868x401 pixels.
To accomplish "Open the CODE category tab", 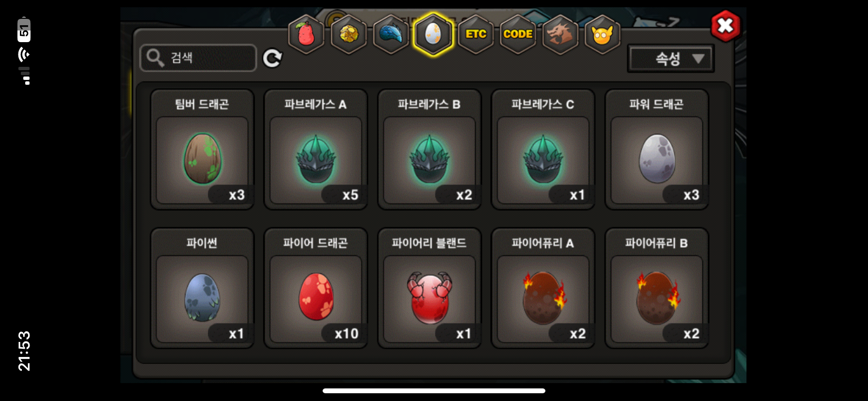I will point(518,34).
